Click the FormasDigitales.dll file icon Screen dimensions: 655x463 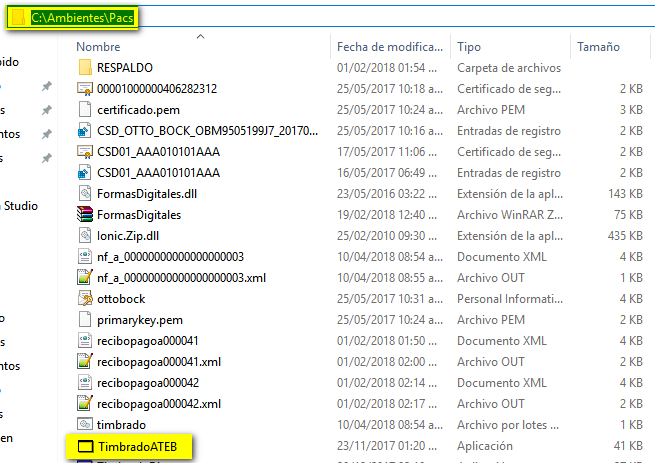[x=85, y=193]
